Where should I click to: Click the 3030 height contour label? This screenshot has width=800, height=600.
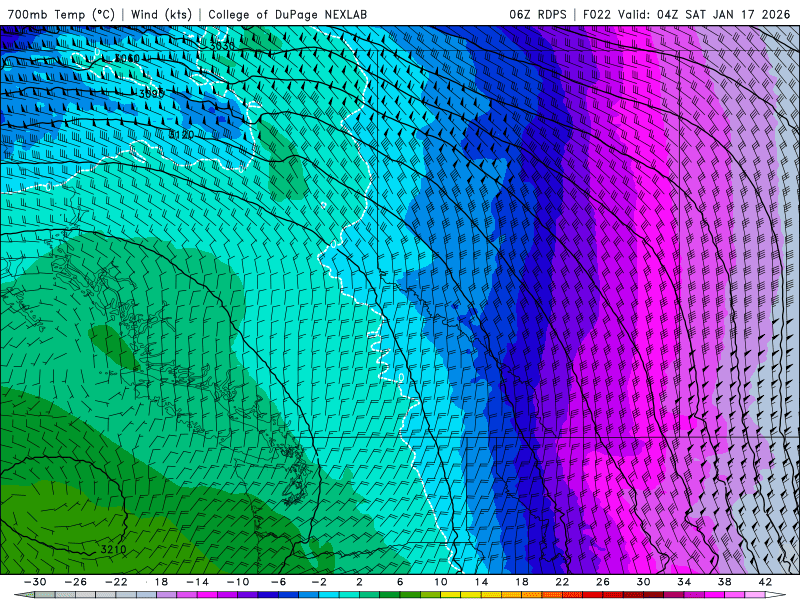[222, 46]
